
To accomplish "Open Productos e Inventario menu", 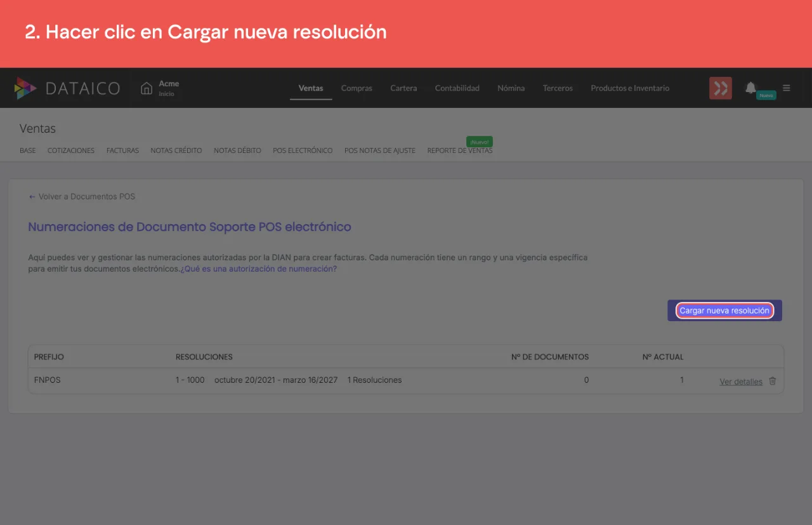I will click(630, 88).
